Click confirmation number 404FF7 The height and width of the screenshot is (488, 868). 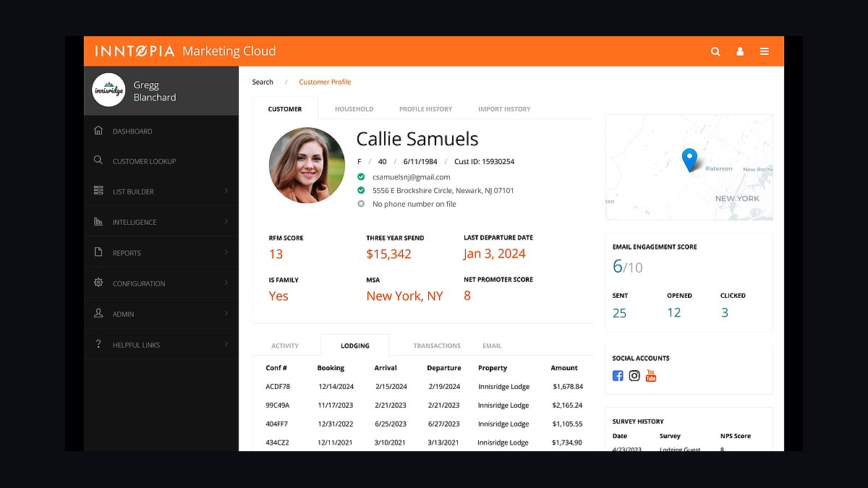[x=277, y=424]
